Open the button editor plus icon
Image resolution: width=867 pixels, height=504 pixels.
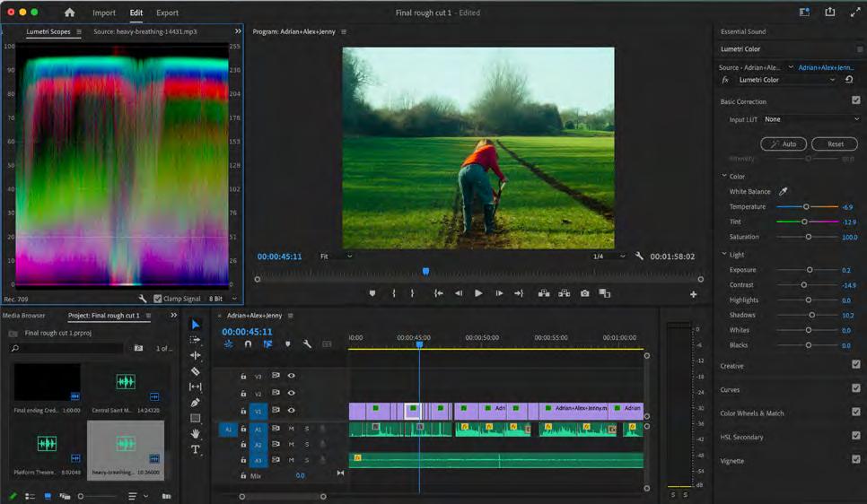693,294
